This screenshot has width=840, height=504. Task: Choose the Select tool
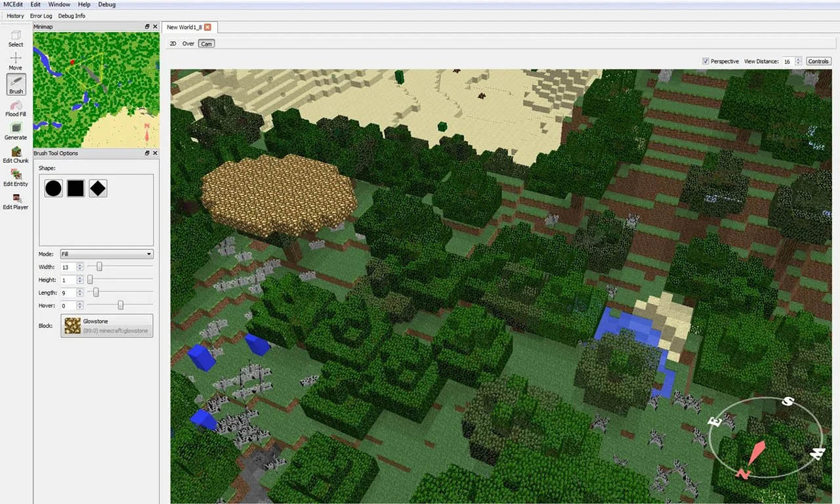[x=16, y=39]
